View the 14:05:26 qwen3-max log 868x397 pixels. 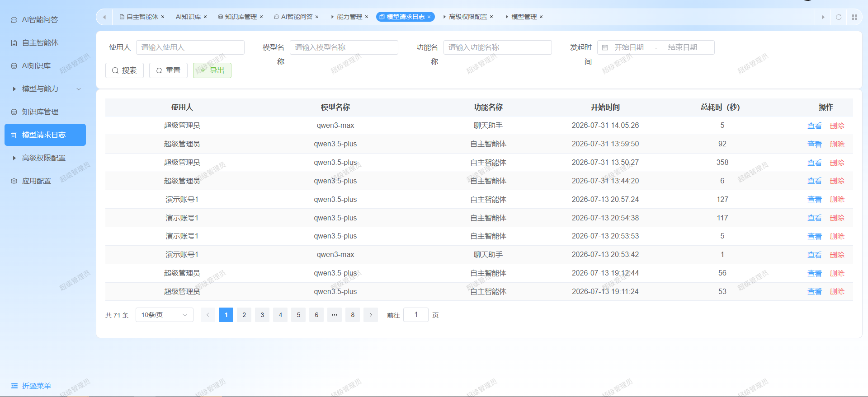815,126
